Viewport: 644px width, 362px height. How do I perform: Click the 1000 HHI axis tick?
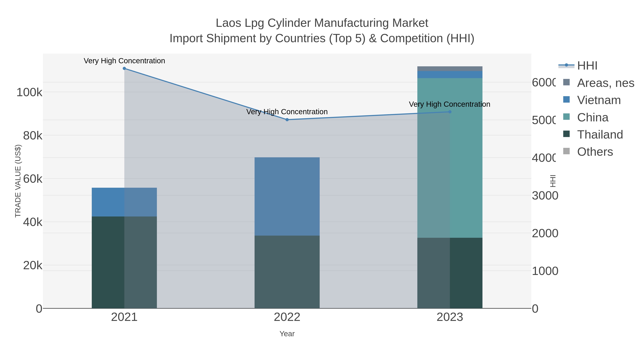(x=545, y=271)
